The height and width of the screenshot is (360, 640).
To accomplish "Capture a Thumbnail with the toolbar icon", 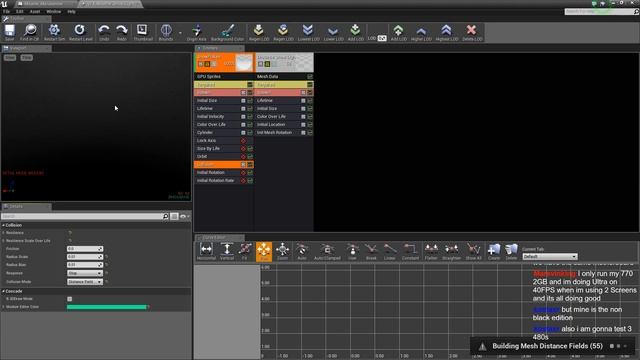I will click(142, 32).
